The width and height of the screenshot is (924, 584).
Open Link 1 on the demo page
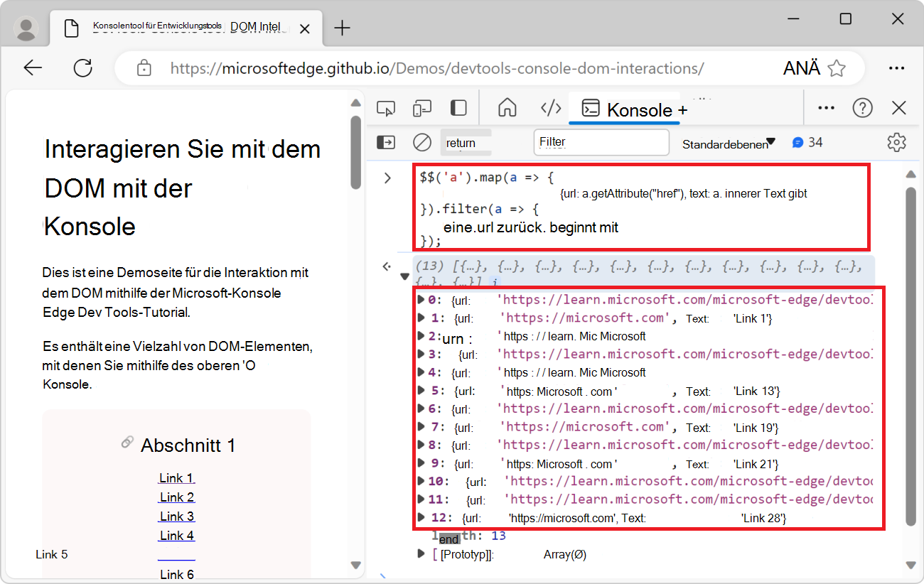(x=176, y=477)
